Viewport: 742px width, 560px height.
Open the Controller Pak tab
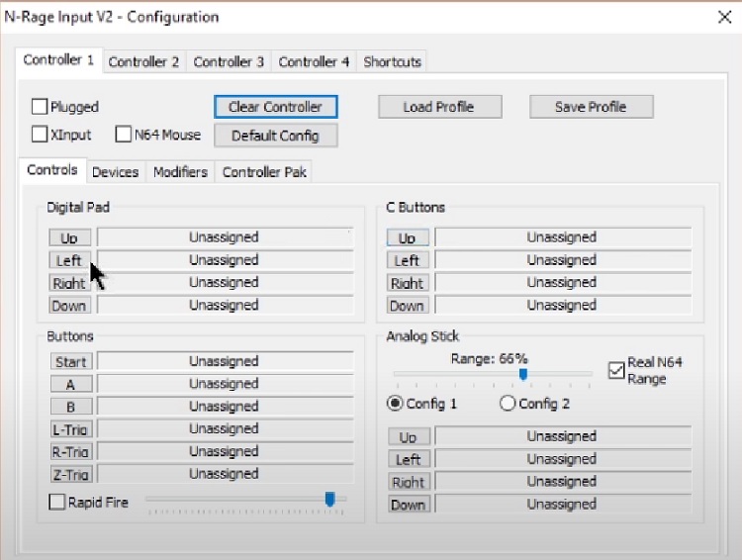click(x=264, y=172)
